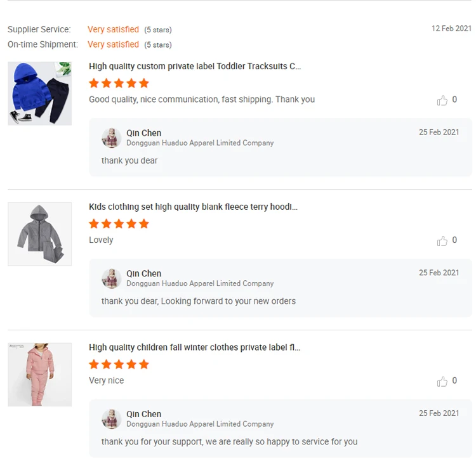Open "Kids clothing set high quality blank fleece" link
The width and height of the screenshot is (476, 473).
193,207
